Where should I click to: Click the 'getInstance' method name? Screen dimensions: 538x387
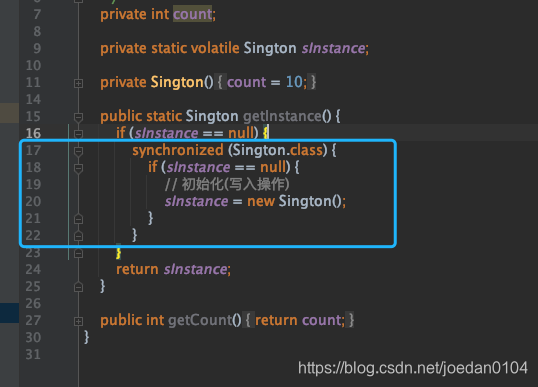coord(282,116)
